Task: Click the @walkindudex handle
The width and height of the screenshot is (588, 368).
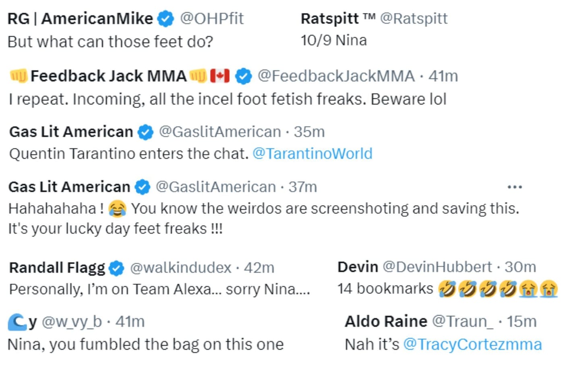Action: click(180, 268)
